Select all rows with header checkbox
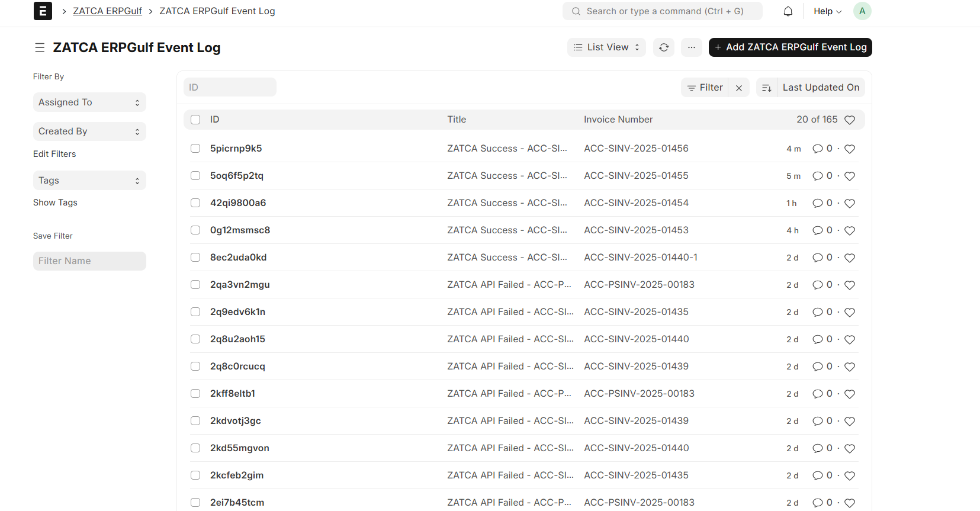 click(x=195, y=120)
